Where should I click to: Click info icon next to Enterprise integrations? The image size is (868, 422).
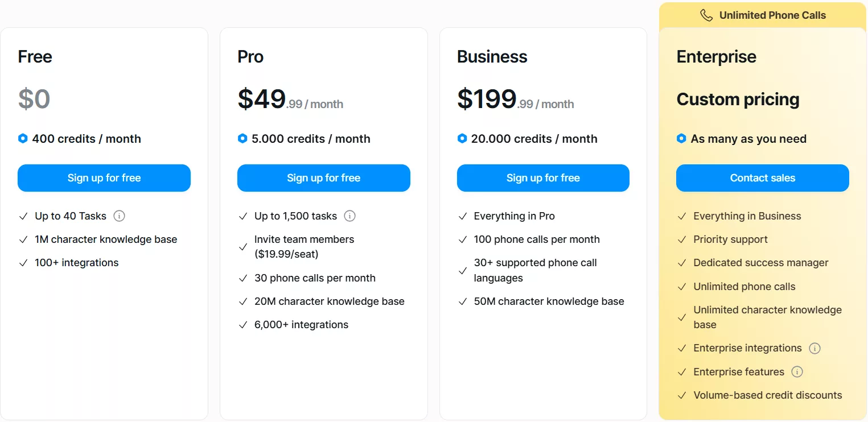point(814,348)
